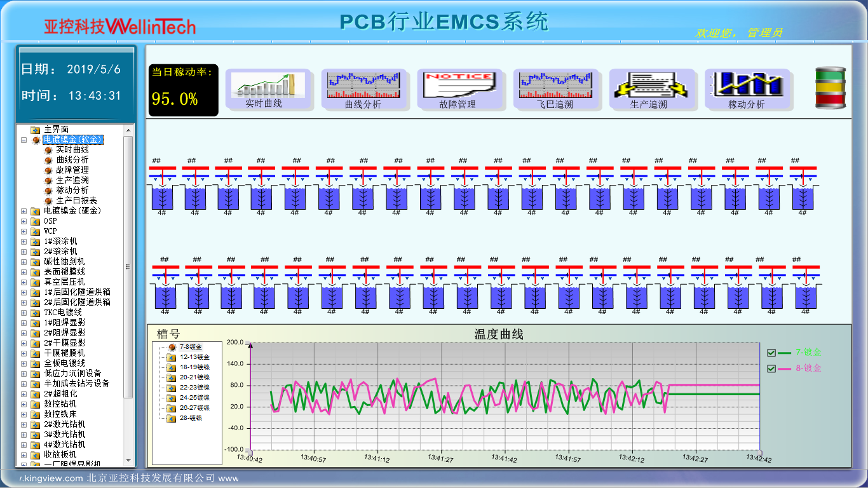Click the folder icon beside 半加成去钻污设备
Viewport: 868px width, 488px height.
coord(36,384)
